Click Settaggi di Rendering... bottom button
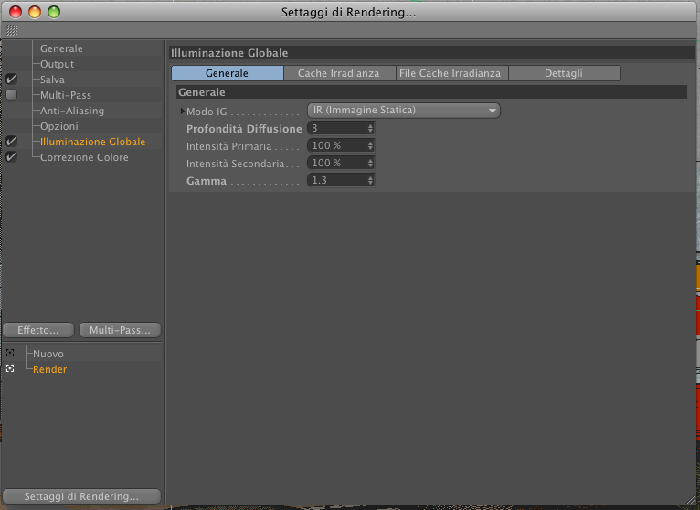 [x=82, y=497]
